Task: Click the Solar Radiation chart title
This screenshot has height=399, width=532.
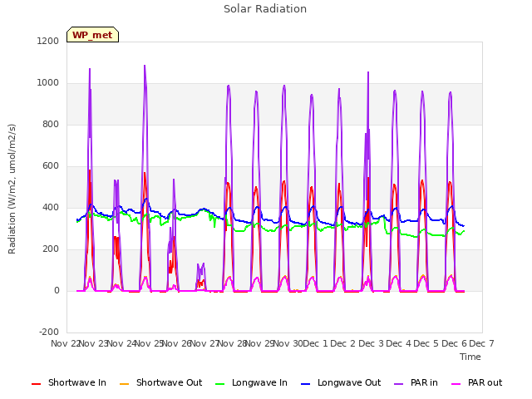Action: tap(265, 9)
